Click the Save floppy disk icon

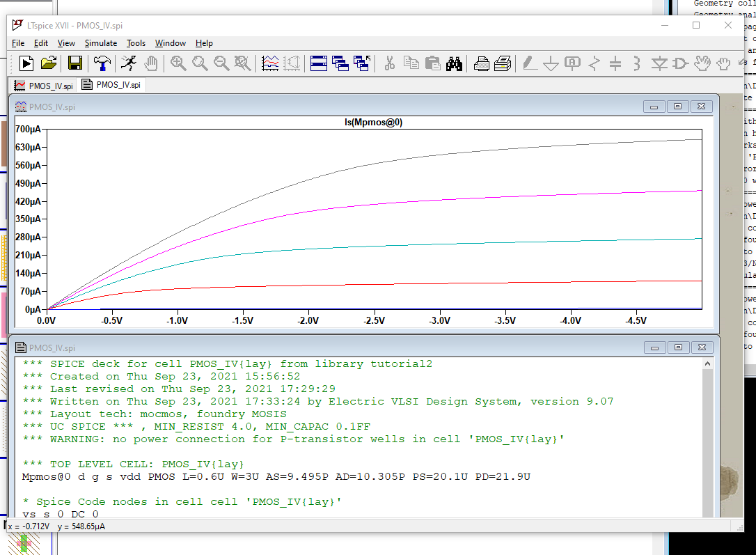click(x=74, y=63)
